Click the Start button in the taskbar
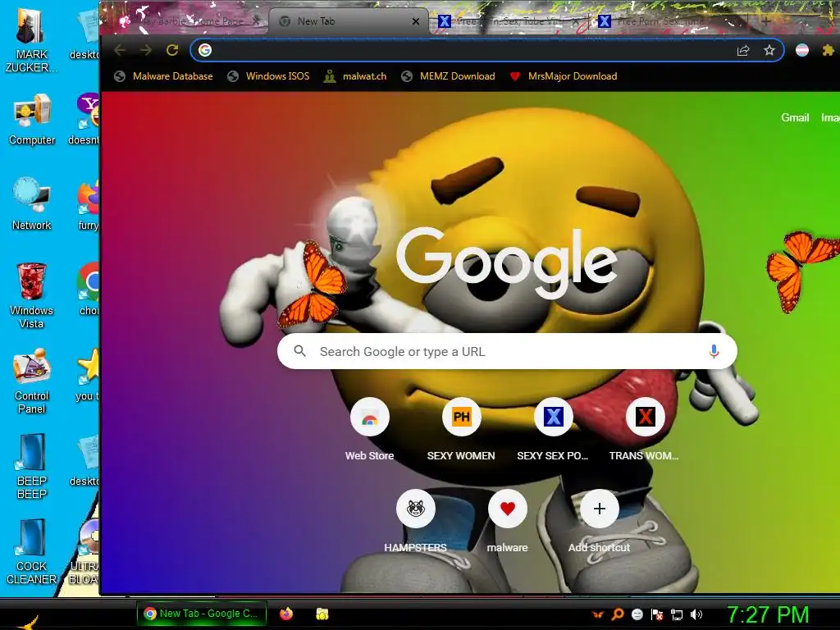Image resolution: width=840 pixels, height=630 pixels. pos(27,622)
